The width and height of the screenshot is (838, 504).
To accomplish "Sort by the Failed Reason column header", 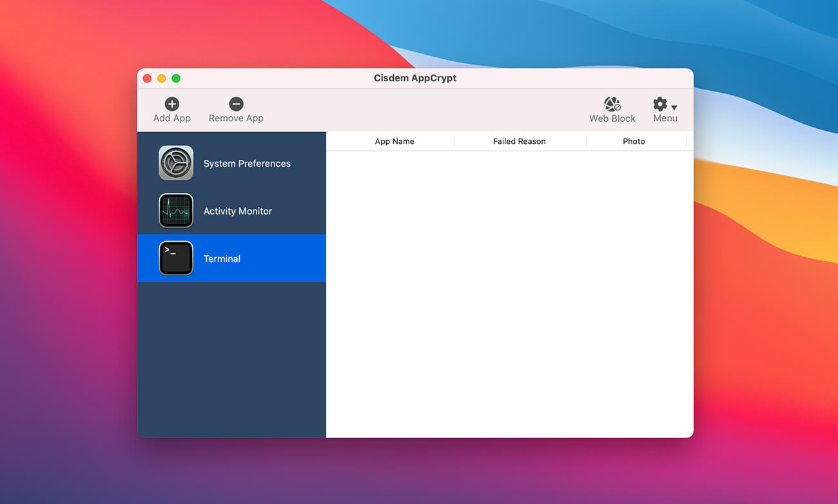I will click(x=519, y=141).
